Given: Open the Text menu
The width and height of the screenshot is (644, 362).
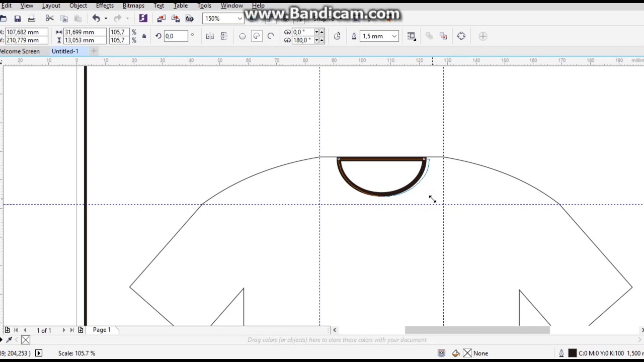Looking at the screenshot, I should [x=158, y=6].
